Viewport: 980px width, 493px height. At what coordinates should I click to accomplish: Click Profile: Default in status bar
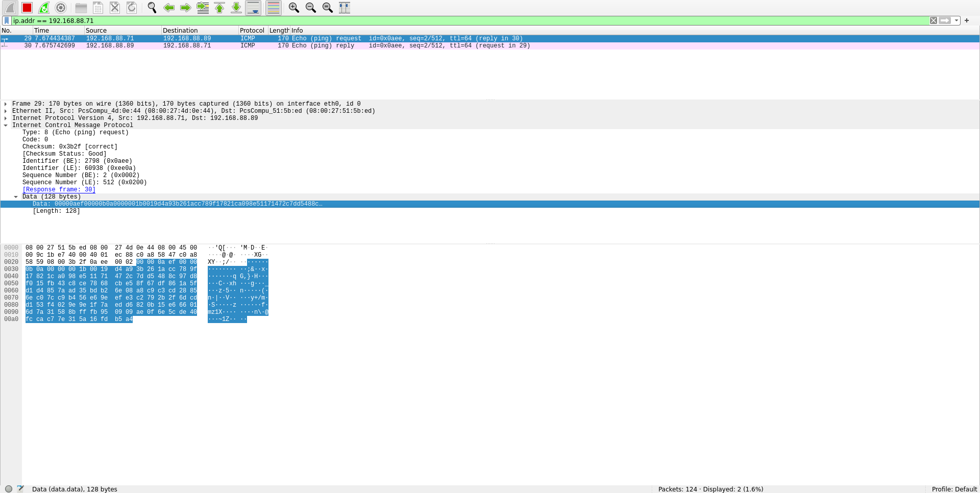point(954,489)
